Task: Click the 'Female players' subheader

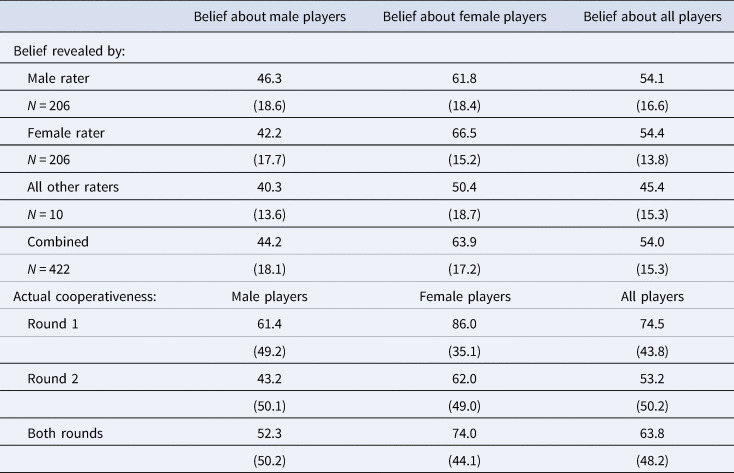Action: (465, 296)
